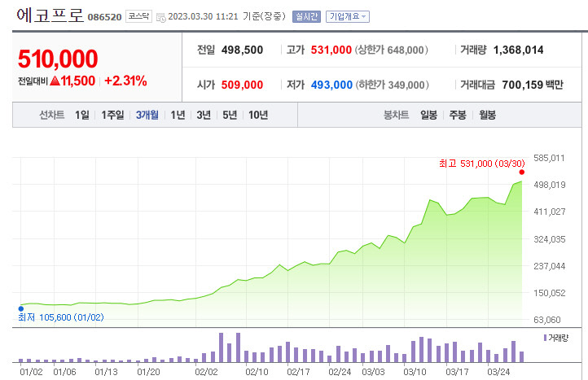Click the 63,060 price axis label

(x=547, y=320)
